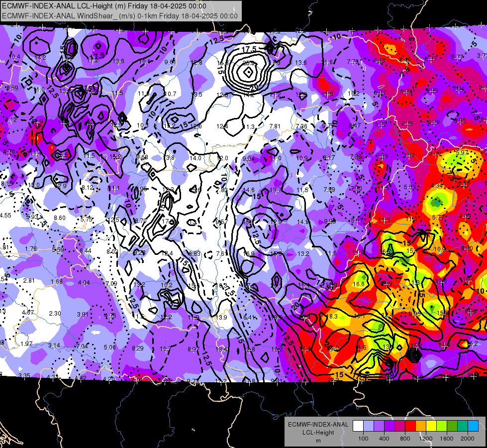This screenshot has height=448, width=487.
Task: Select the 8.02 grid value
Action: pyautogui.click(x=112, y=252)
